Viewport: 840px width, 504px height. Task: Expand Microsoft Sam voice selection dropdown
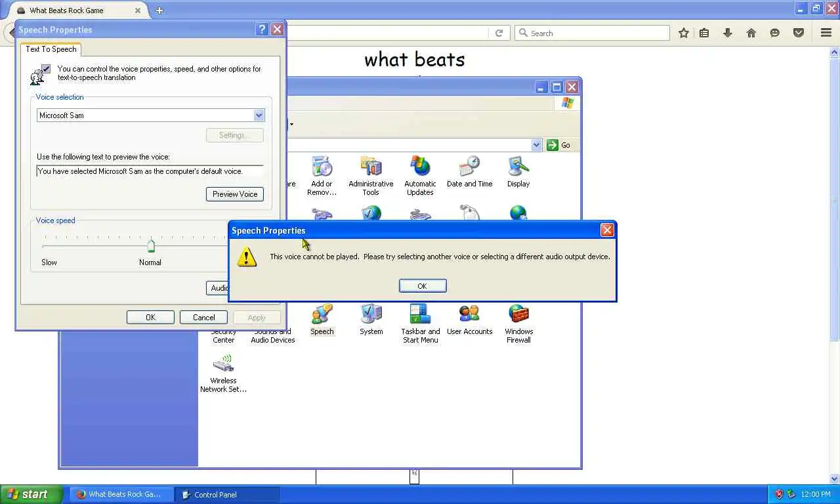coord(259,115)
